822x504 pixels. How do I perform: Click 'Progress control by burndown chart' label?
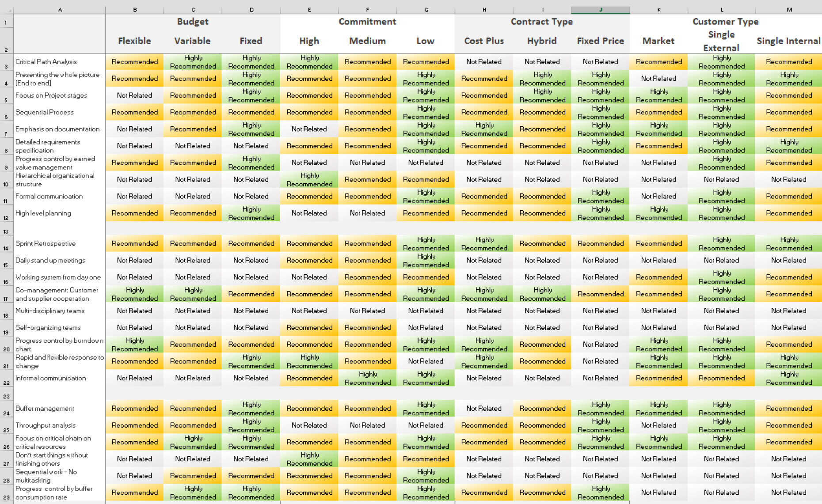pos(59,344)
